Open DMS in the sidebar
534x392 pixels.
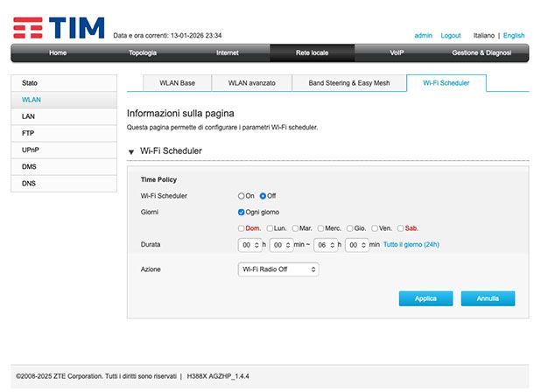click(64, 167)
